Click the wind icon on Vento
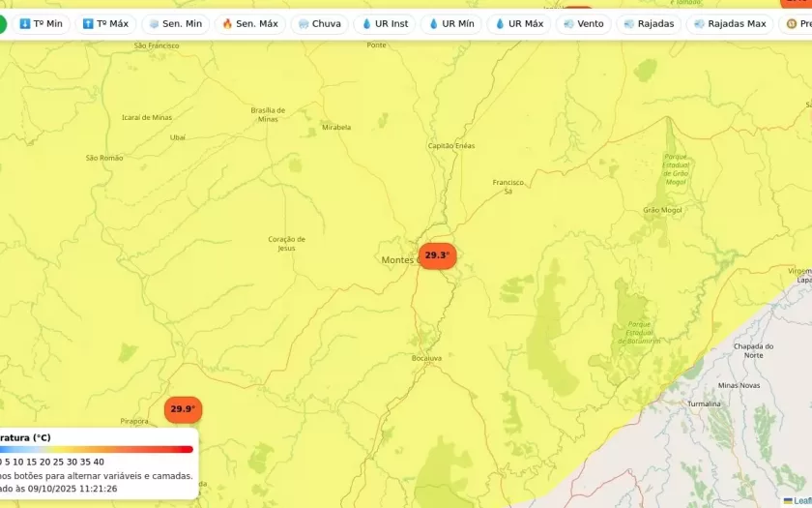 pyautogui.click(x=568, y=24)
